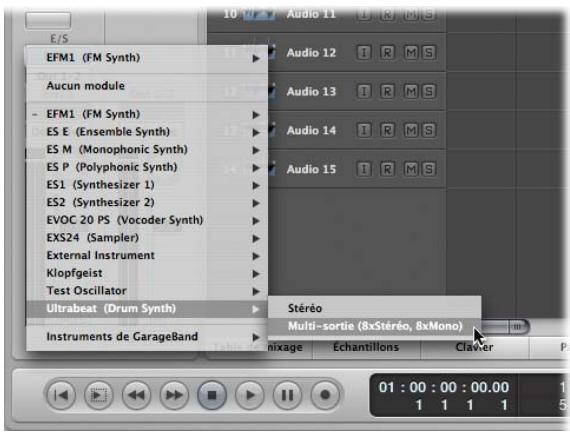Image resolution: width=570 pixels, height=432 pixels.
Task: Click the Go to Beginning transport button
Action: click(x=60, y=395)
